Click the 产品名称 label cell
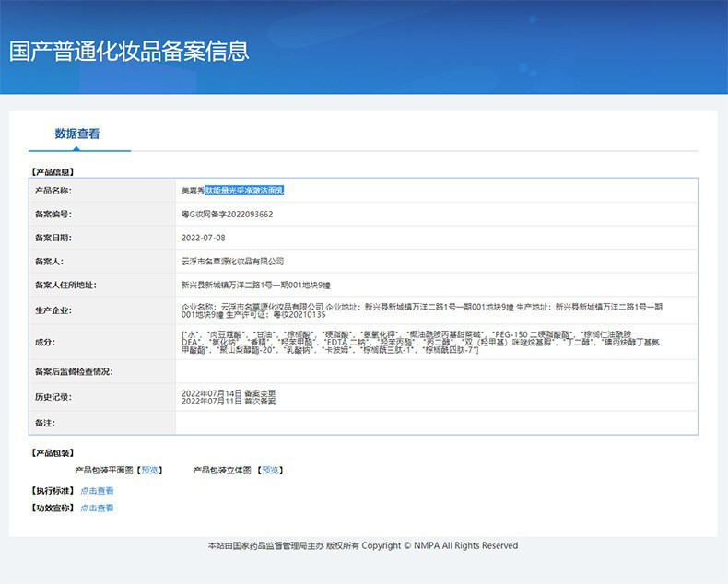 coord(102,191)
